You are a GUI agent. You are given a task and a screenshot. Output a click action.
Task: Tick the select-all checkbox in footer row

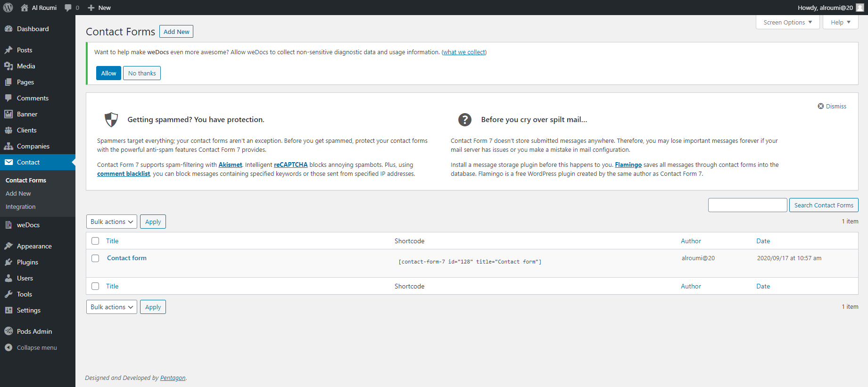click(95, 286)
